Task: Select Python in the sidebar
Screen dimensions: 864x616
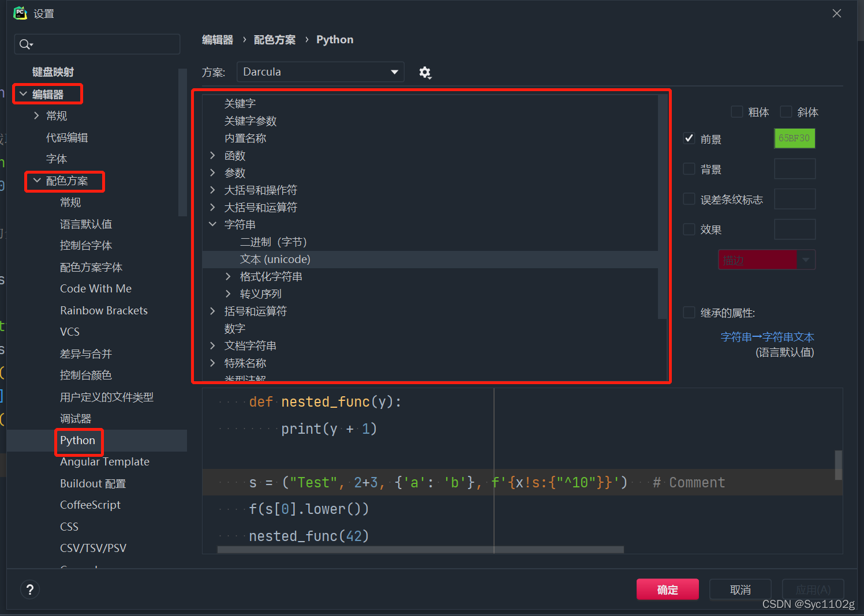Action: click(77, 440)
